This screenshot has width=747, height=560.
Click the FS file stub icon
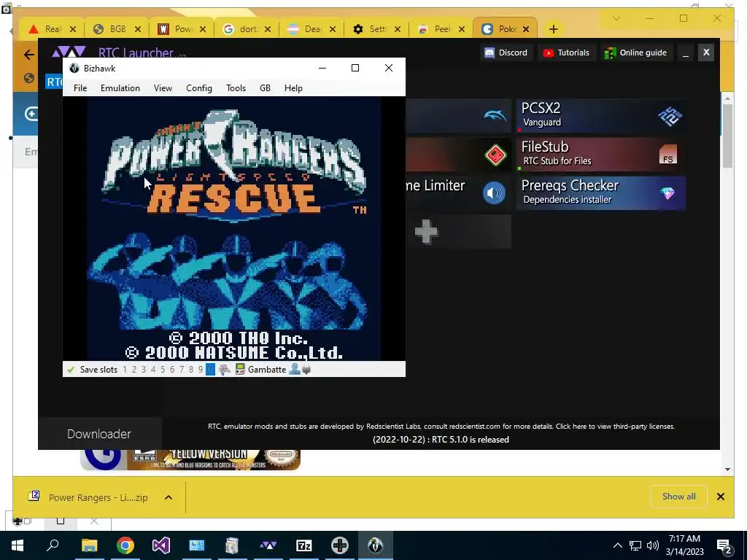click(668, 155)
